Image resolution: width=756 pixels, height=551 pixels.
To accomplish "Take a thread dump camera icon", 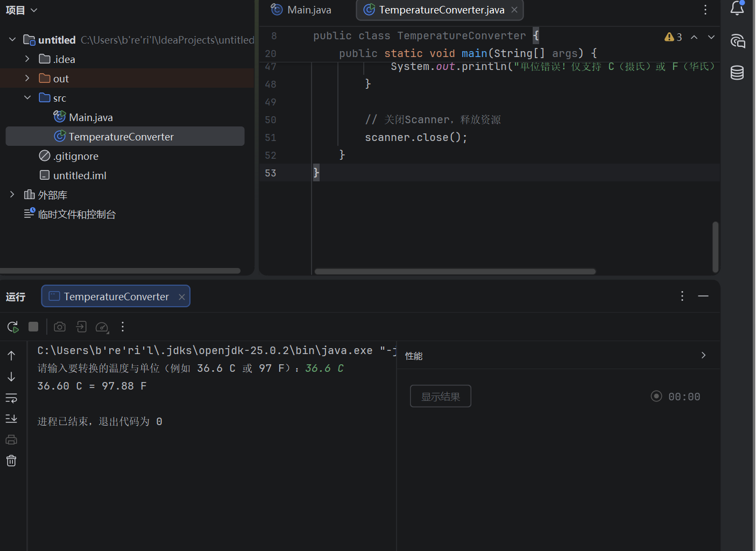I will 60,327.
